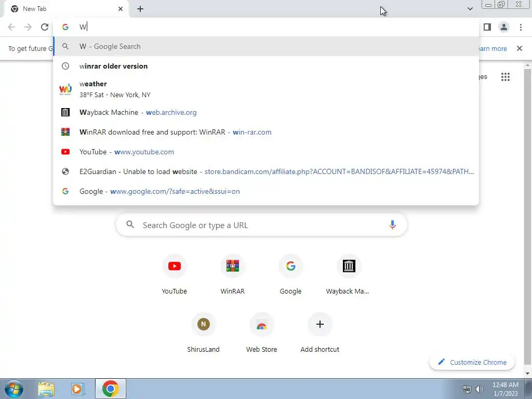Select 'winrar older version' history suggestion
This screenshot has width=532, height=399.
pyautogui.click(x=266, y=66)
